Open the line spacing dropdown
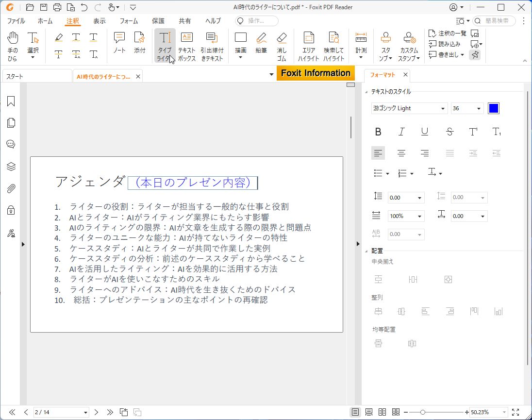The image size is (532, 420). 419,198
